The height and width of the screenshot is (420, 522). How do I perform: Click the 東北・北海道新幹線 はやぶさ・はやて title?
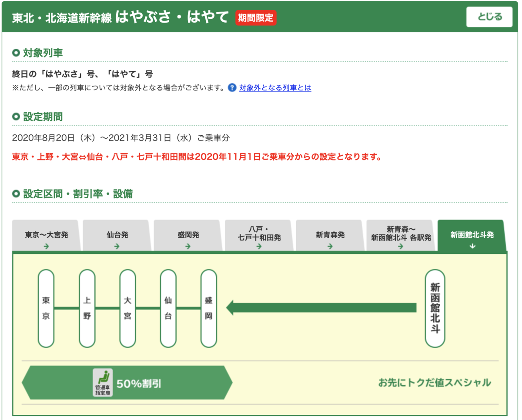pyautogui.click(x=120, y=17)
